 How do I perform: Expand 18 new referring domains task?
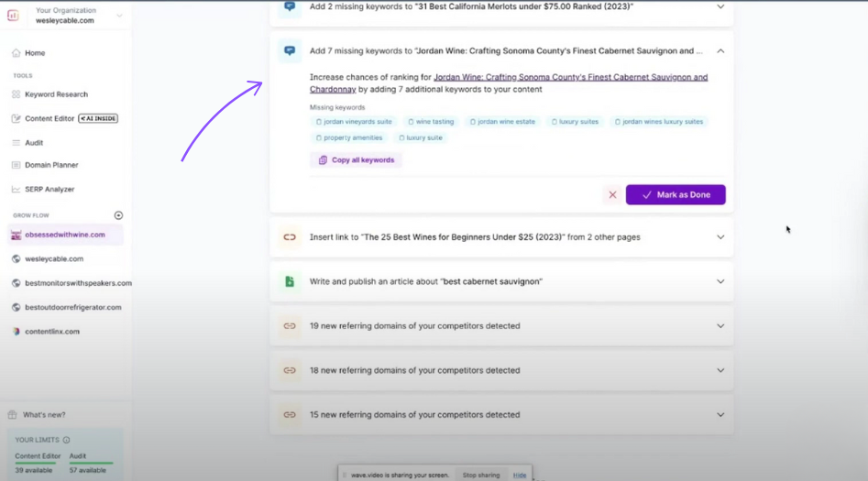coord(720,370)
